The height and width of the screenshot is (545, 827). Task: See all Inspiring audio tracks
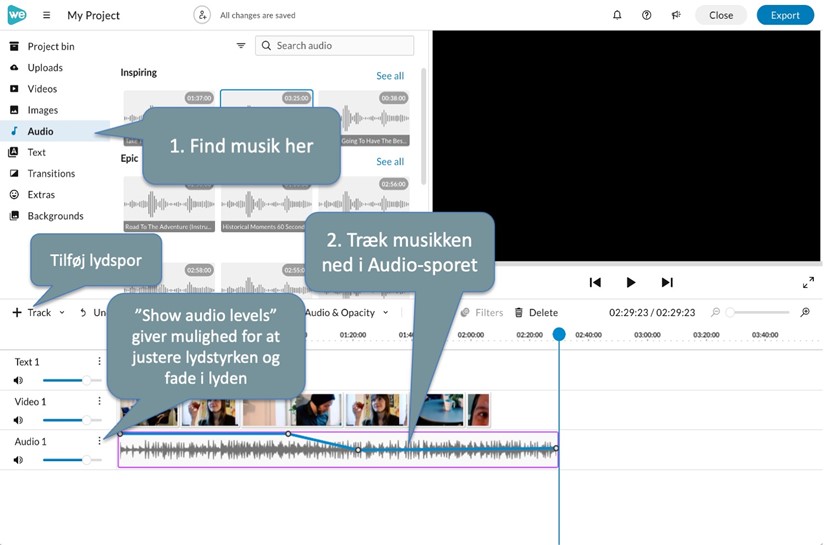390,75
